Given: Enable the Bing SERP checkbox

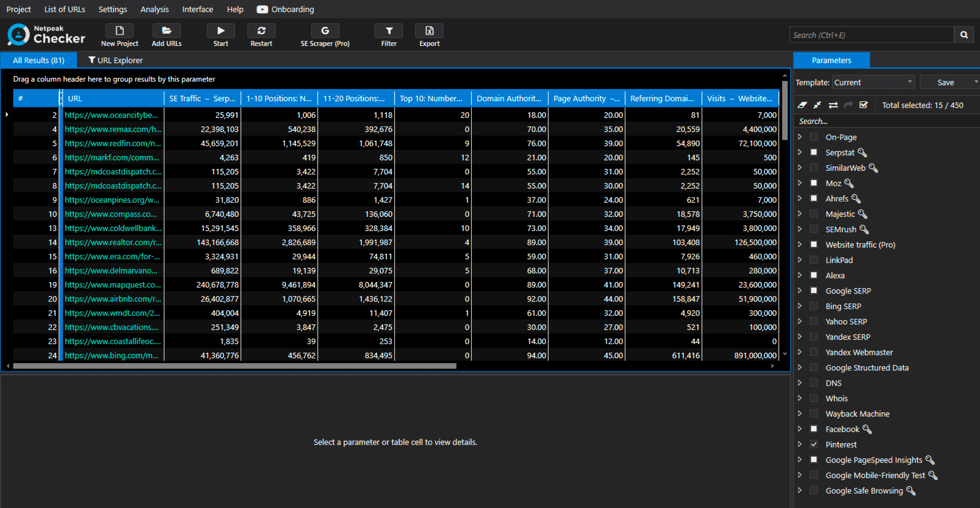Looking at the screenshot, I should 814,306.
